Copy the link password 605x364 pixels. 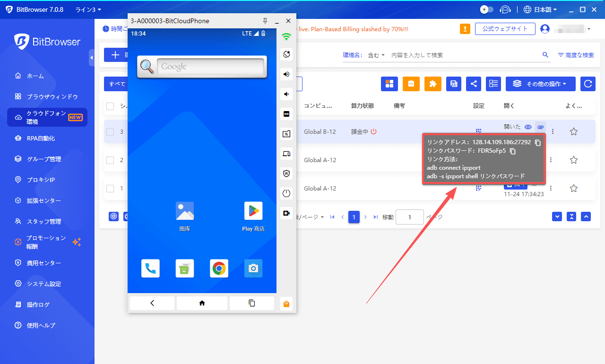point(512,151)
